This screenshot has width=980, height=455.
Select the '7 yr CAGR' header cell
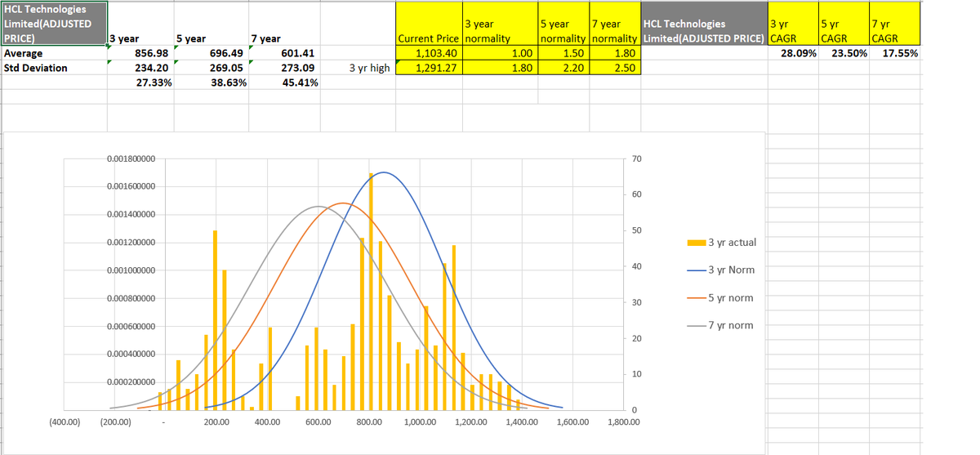tap(895, 24)
